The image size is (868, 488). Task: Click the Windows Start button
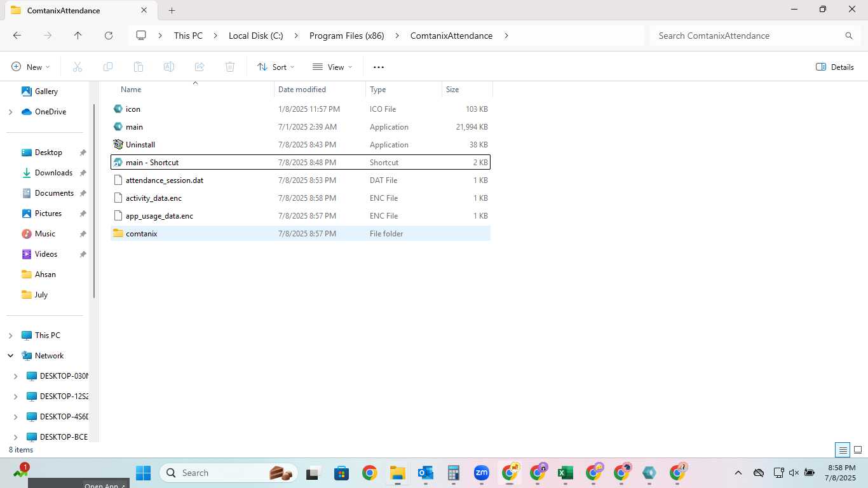(x=144, y=473)
